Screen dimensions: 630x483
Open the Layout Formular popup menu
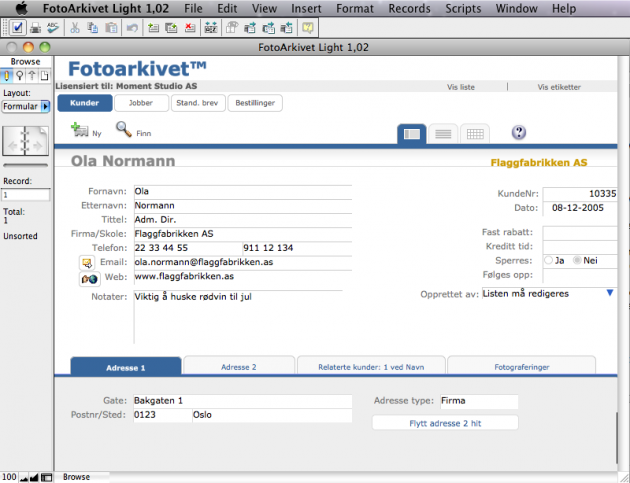coord(26,106)
